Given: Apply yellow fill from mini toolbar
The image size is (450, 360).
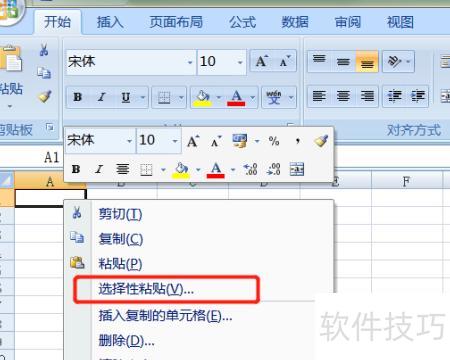Looking at the screenshot, I should (181, 170).
